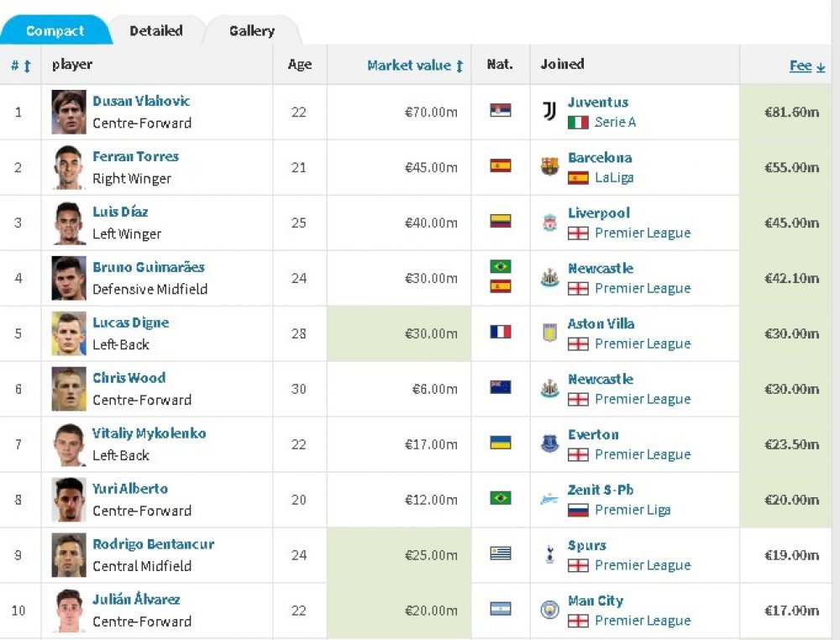Image resolution: width=840 pixels, height=640 pixels.
Task: Switch to the Gallery tab
Action: click(252, 30)
